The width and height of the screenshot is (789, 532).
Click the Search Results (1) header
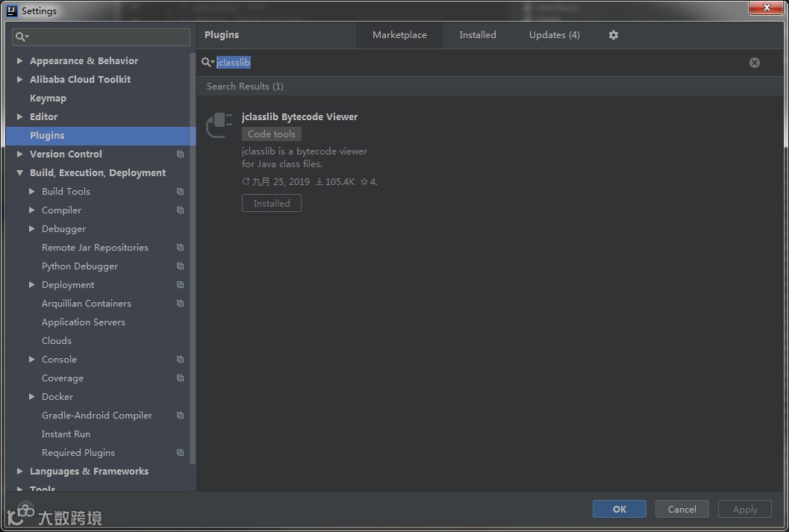click(245, 87)
